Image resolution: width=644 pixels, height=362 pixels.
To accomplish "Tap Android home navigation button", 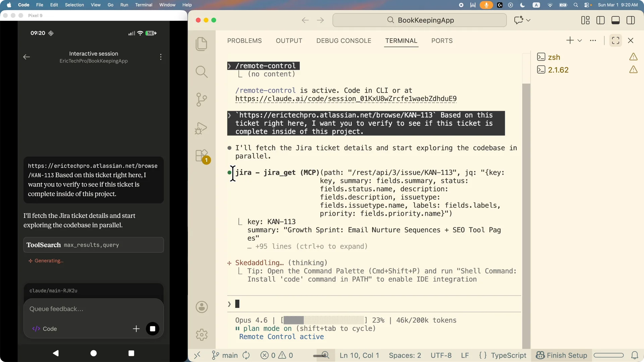I will (94, 353).
